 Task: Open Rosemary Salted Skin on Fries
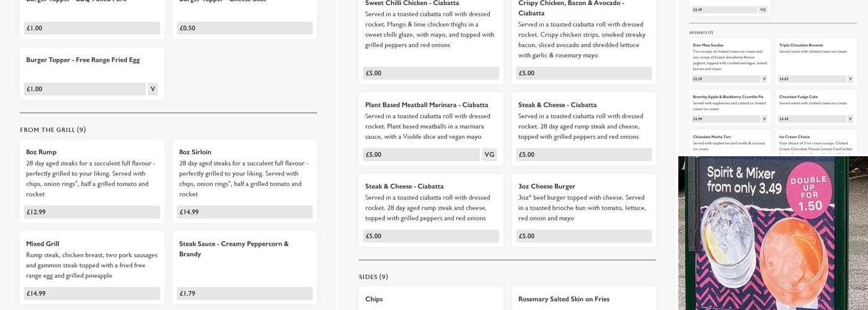coord(564,299)
